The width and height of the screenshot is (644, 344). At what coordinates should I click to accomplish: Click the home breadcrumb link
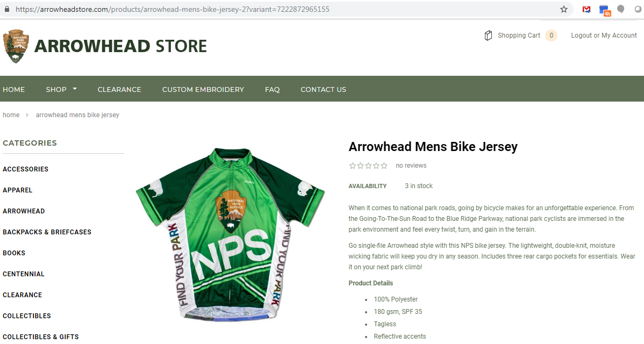click(11, 115)
